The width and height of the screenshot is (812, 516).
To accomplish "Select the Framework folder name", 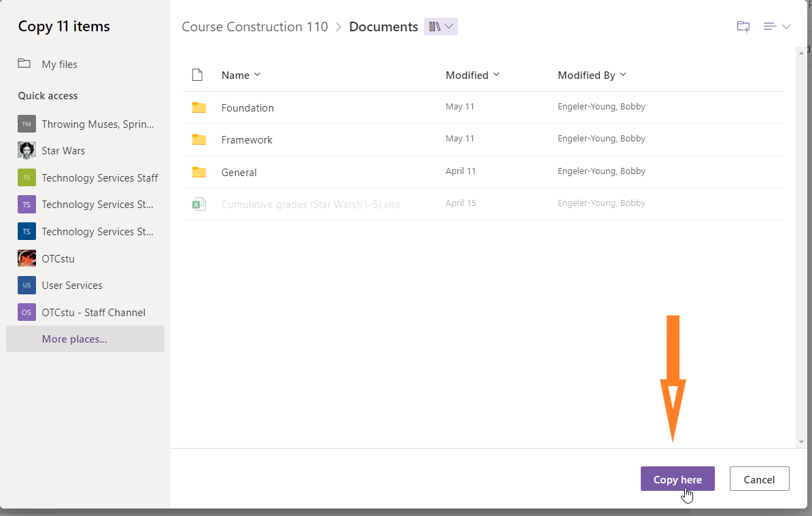I will (247, 140).
